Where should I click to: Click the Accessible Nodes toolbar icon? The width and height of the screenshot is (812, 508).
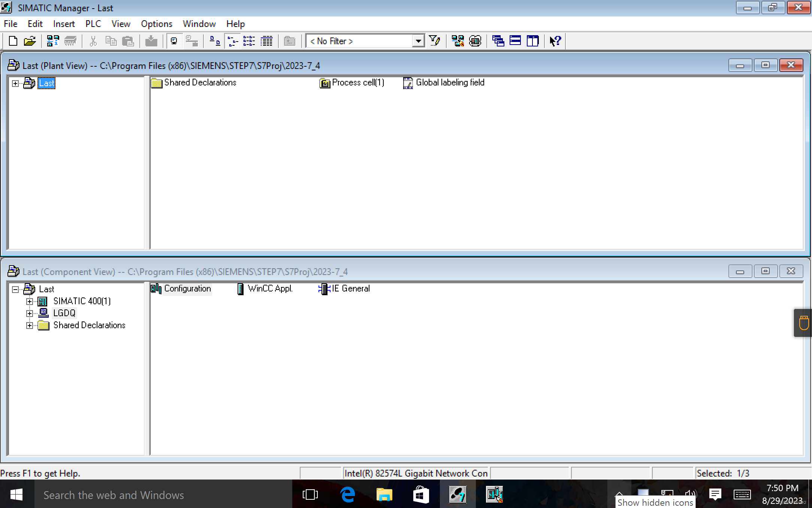[x=53, y=41]
